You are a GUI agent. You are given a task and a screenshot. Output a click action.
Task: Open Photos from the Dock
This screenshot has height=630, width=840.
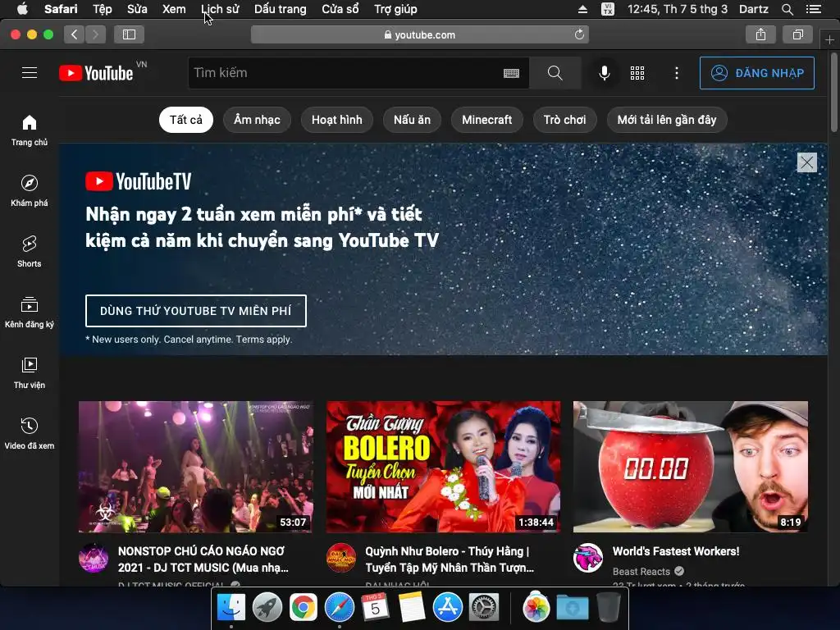click(536, 608)
